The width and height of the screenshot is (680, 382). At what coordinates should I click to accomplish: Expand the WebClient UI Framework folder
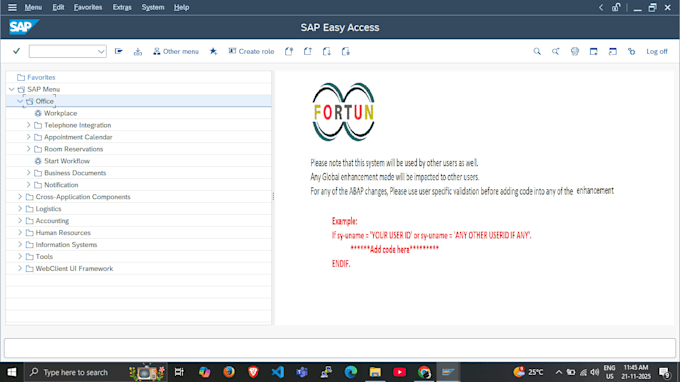click(x=20, y=268)
